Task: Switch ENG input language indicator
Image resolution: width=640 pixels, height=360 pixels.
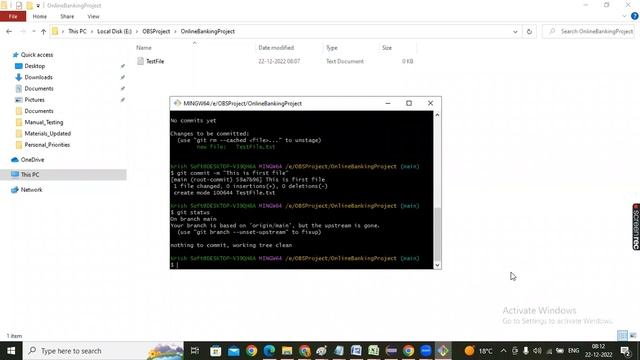Action: [x=573, y=351]
